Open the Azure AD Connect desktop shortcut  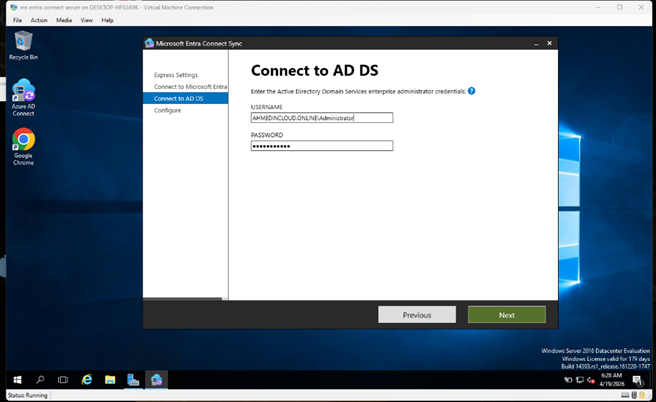point(23,93)
